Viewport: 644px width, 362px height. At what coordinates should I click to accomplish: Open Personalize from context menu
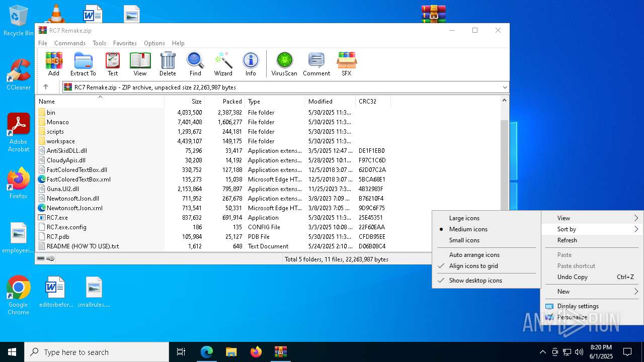click(592, 317)
